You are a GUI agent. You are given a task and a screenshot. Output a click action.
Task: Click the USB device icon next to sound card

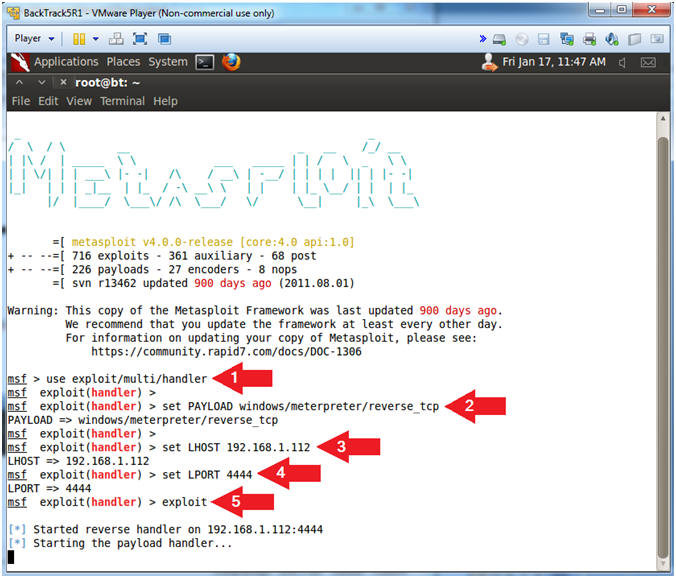click(x=634, y=39)
